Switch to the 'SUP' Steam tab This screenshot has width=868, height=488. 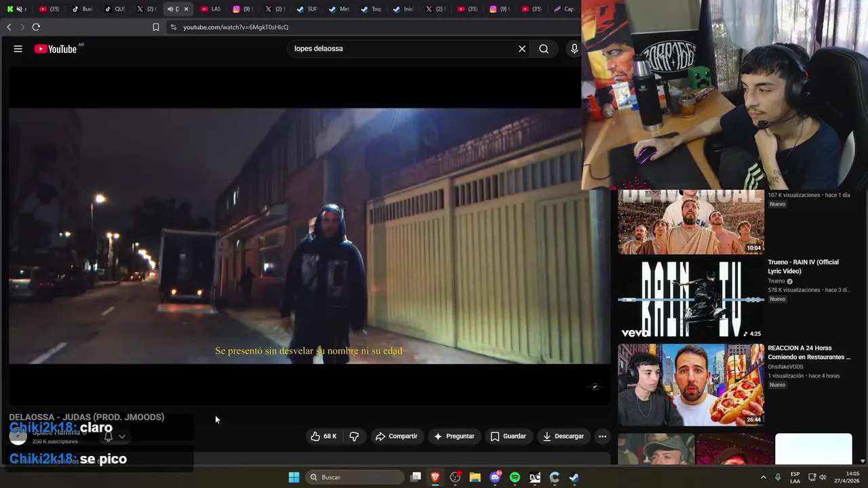click(307, 9)
